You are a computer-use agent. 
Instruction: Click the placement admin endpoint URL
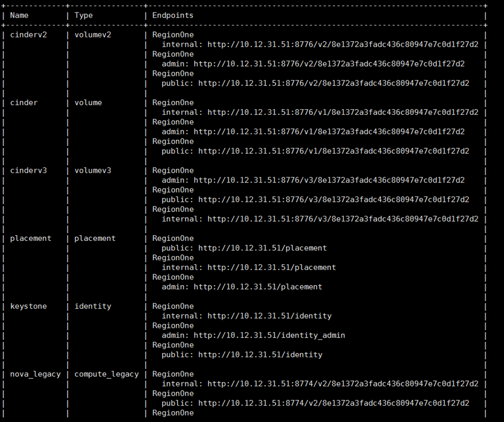tap(258, 287)
